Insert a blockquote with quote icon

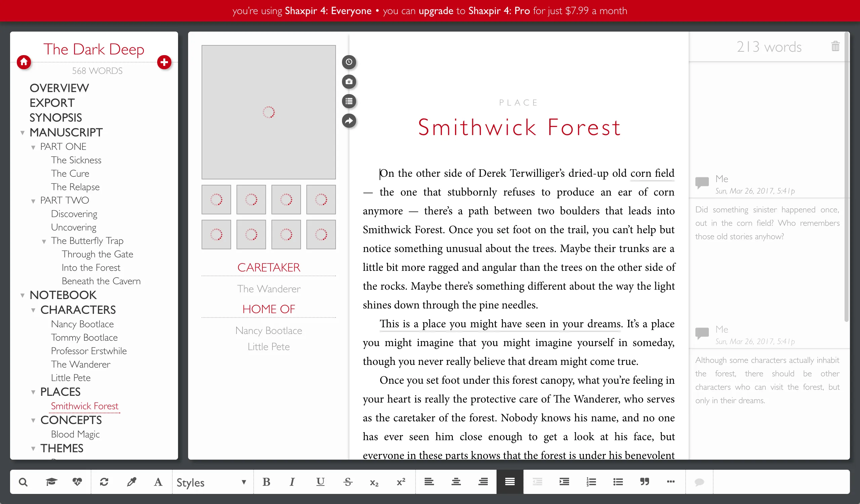pos(644,482)
